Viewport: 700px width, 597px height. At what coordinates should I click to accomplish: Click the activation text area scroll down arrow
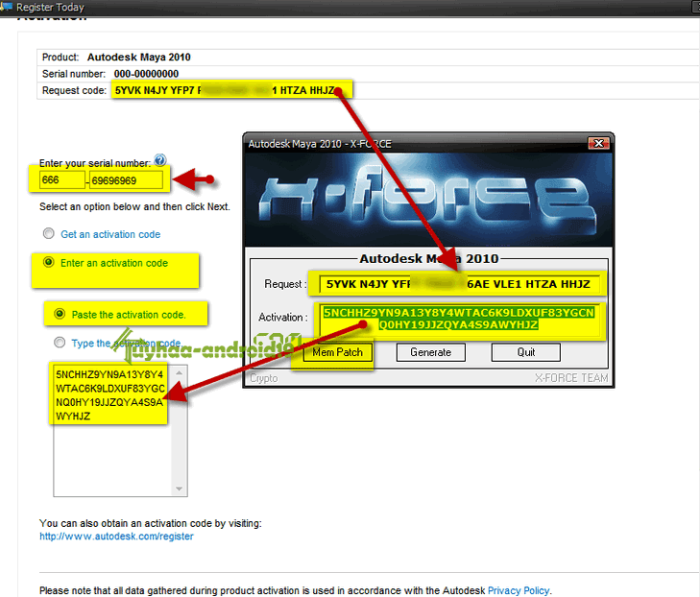pos(179,489)
